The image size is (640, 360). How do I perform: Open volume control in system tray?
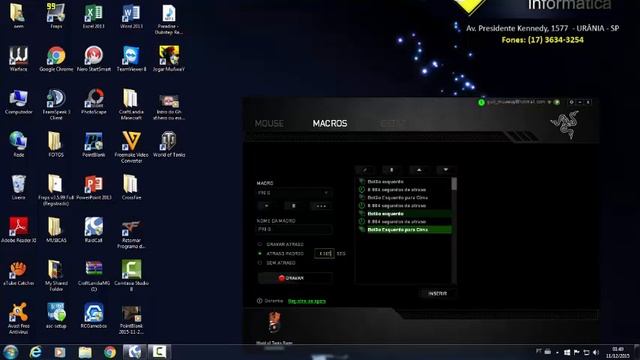[596, 352]
